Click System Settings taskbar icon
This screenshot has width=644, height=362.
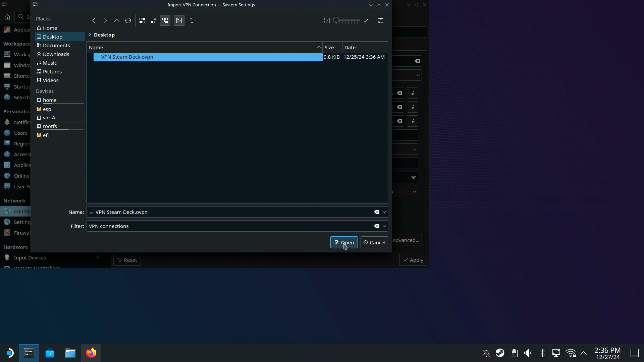coord(29,353)
